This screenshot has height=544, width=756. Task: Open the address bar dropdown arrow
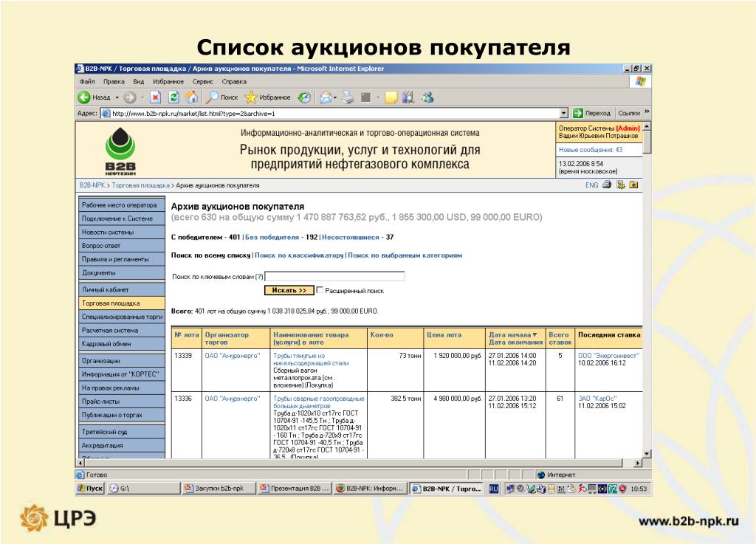(x=564, y=113)
